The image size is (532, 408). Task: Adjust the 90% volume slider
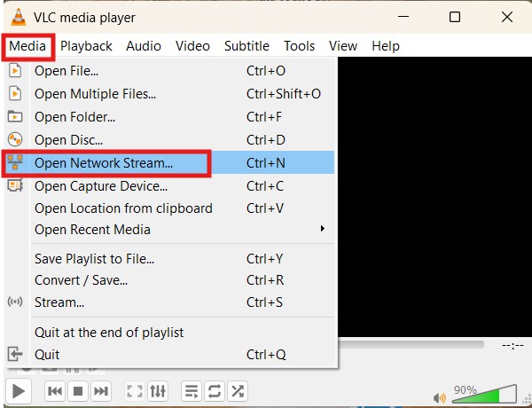tap(485, 395)
